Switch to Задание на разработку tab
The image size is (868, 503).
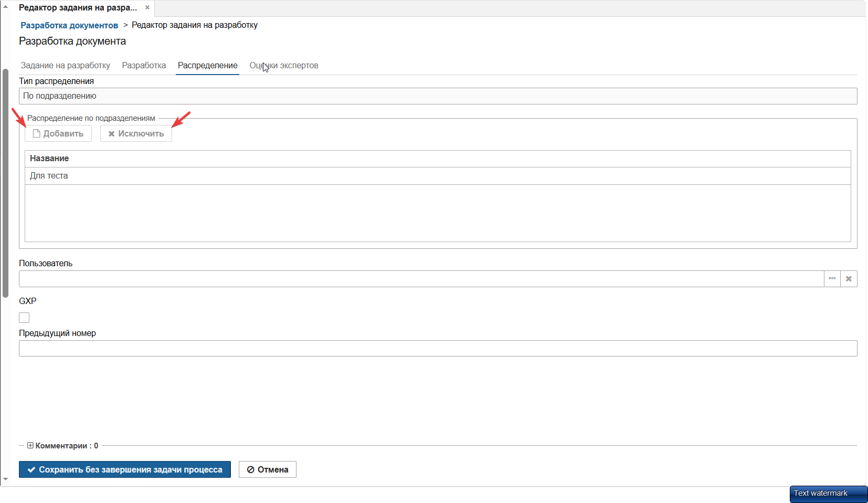point(65,65)
